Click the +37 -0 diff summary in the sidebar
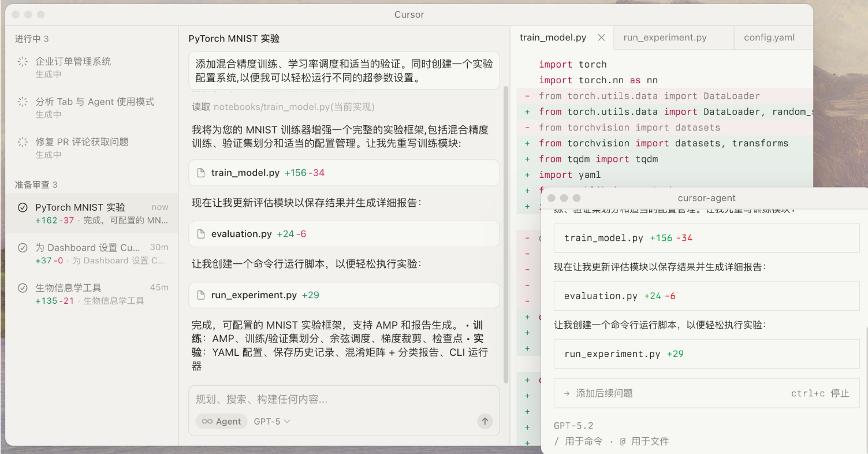 pos(49,261)
